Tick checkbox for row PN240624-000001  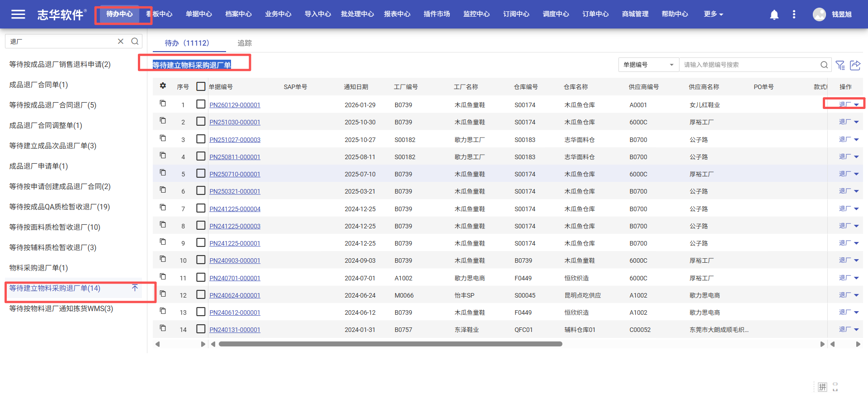(201, 294)
